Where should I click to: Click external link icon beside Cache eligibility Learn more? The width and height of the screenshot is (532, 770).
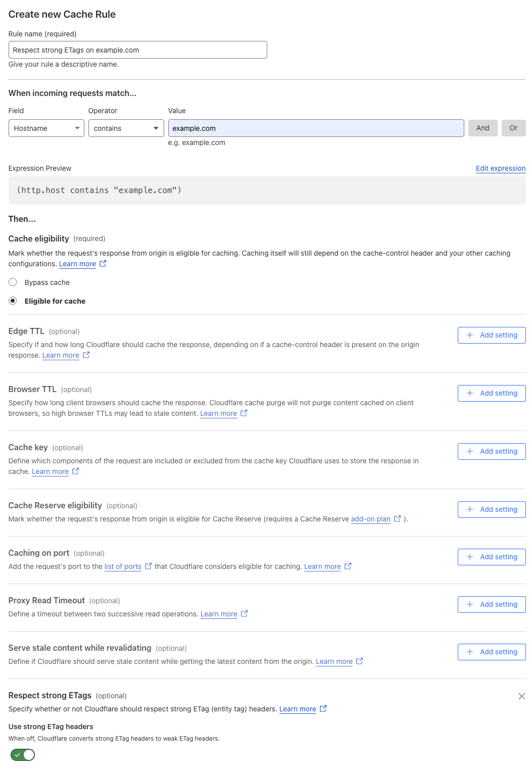coord(103,264)
